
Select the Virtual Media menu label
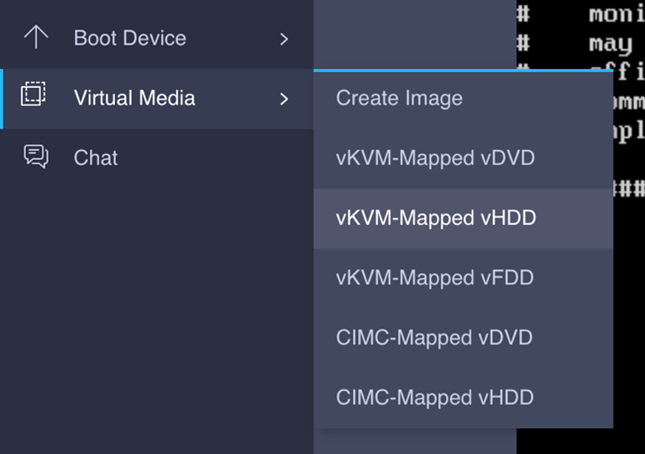[x=135, y=98]
